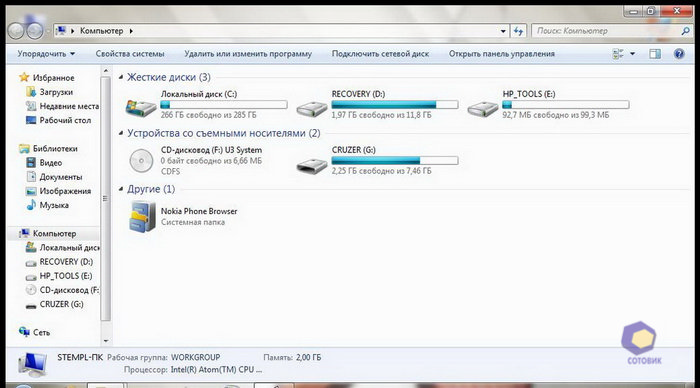Open Видео library in the sidebar

pos(50,163)
